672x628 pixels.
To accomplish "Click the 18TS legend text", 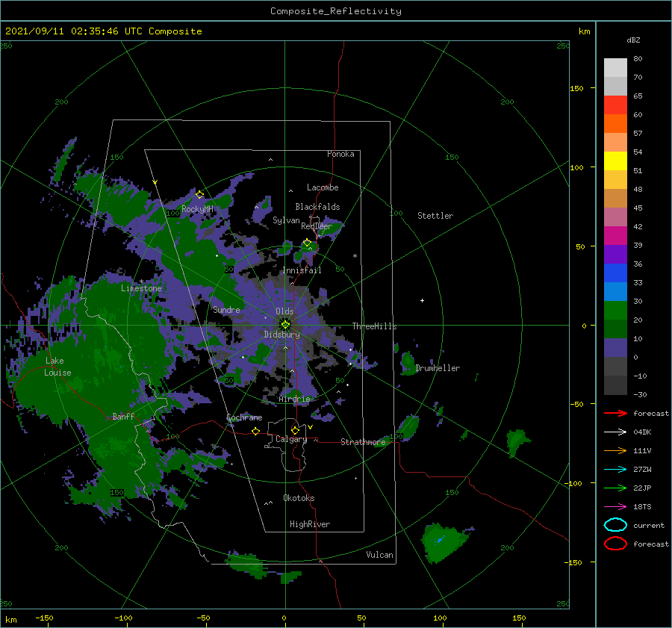I will pyautogui.click(x=642, y=507).
